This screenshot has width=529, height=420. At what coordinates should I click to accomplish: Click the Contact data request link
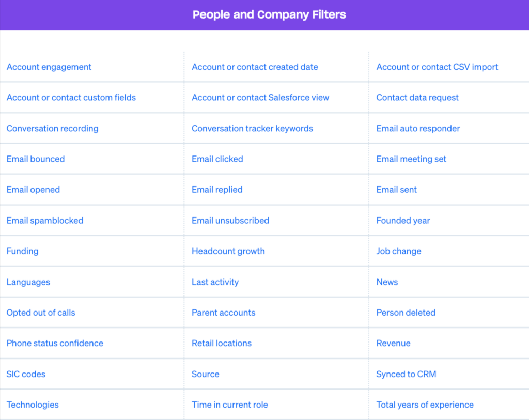[417, 98]
